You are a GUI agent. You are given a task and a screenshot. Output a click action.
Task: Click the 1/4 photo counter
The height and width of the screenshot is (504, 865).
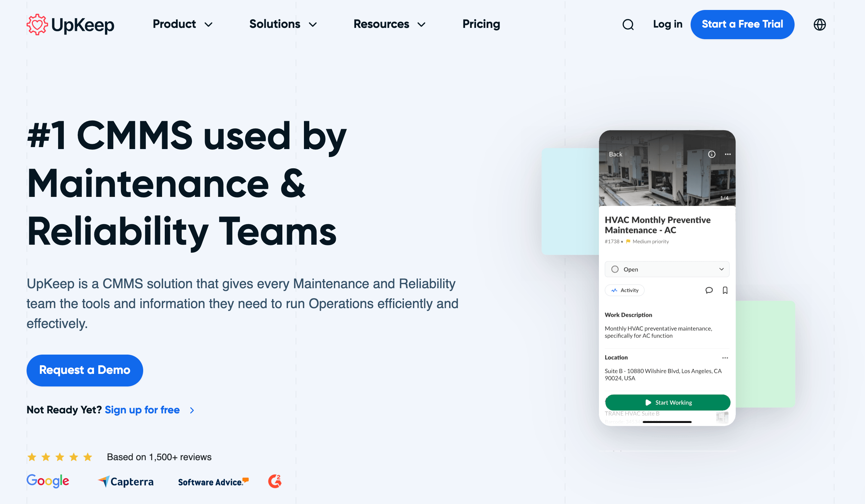(x=724, y=198)
